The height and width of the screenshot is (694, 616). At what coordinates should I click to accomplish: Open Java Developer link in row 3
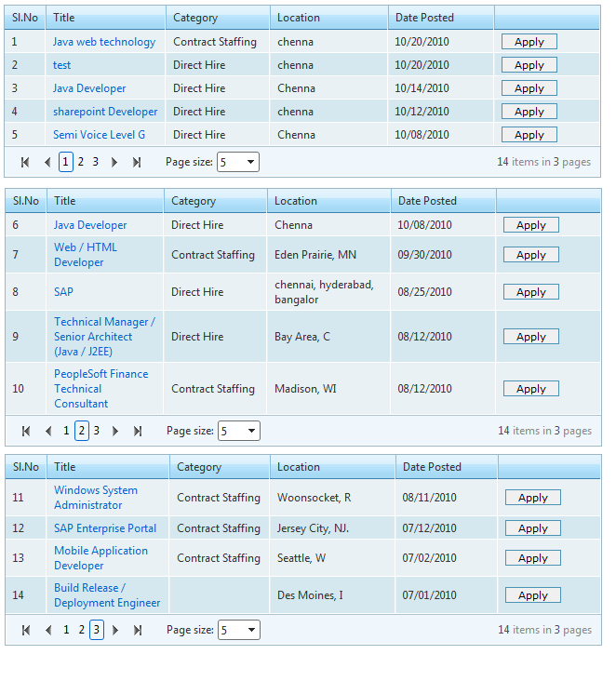point(89,88)
